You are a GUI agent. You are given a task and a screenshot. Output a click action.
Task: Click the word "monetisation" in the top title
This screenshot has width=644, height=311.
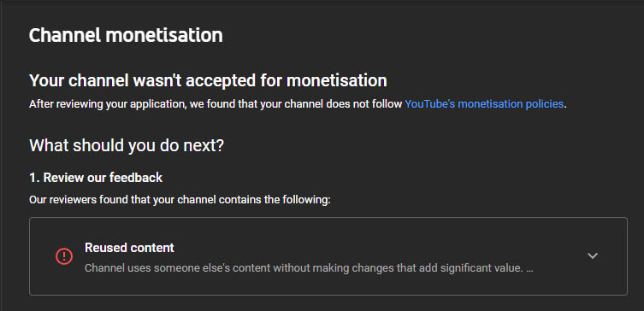164,35
